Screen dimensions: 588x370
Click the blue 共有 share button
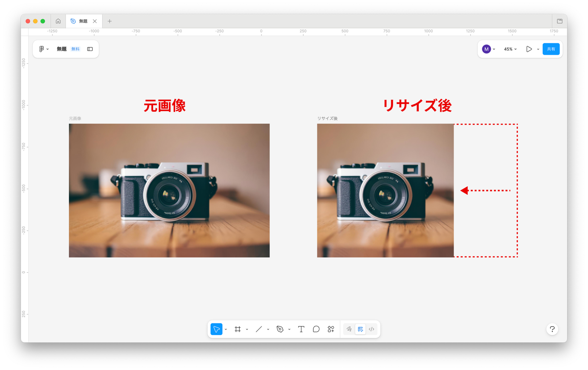point(551,49)
